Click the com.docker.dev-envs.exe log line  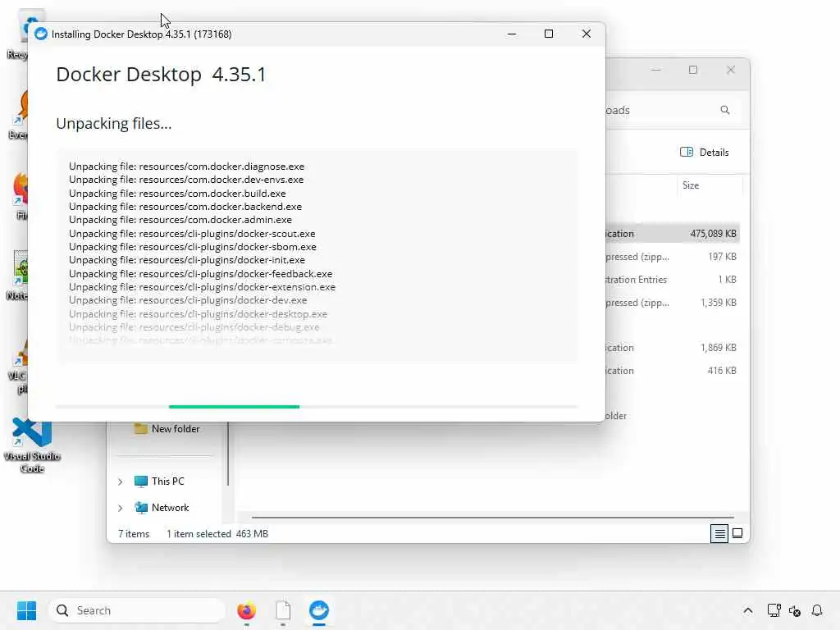[x=186, y=180]
